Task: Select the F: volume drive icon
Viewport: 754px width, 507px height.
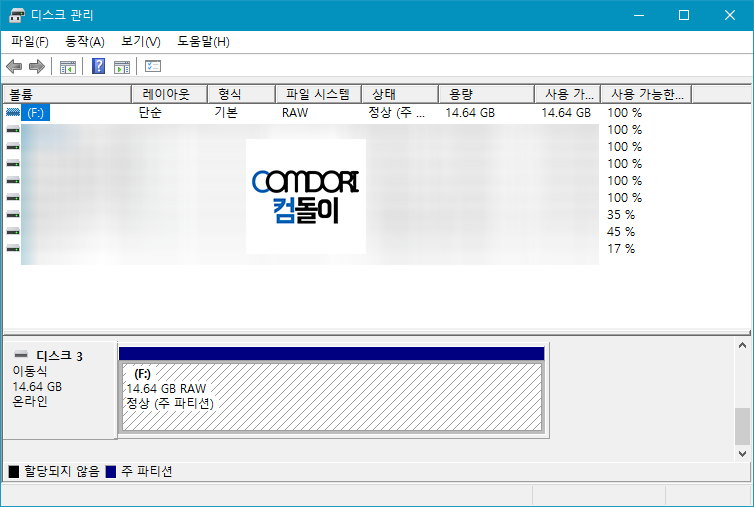Action: pos(13,113)
